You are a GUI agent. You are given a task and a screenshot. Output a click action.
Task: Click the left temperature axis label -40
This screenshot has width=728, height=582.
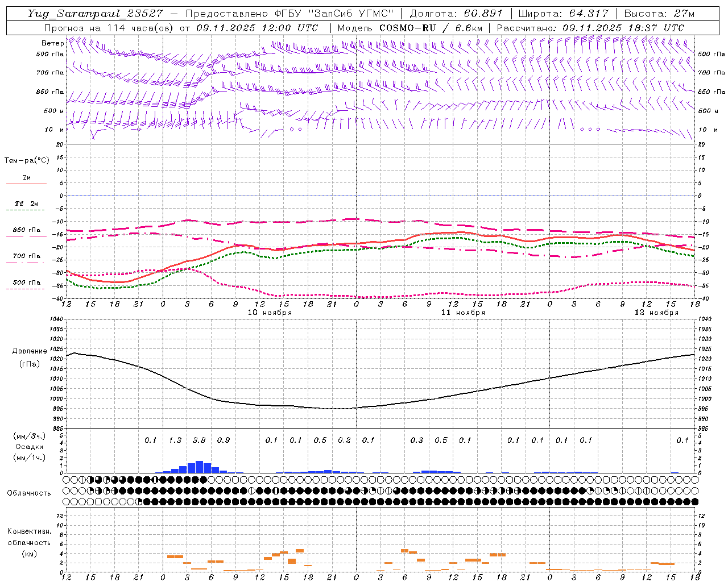[x=58, y=298]
